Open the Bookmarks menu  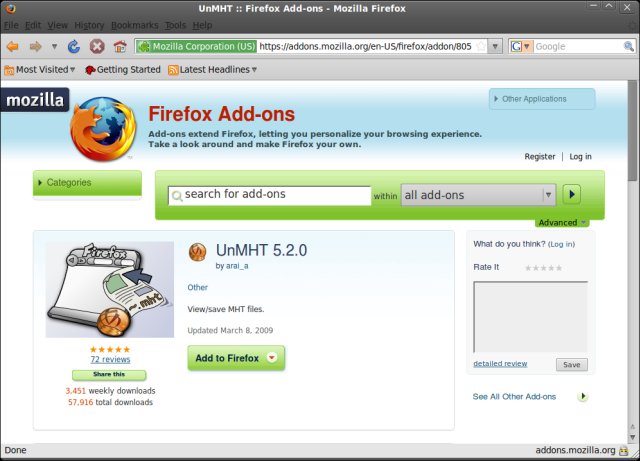tap(135, 24)
